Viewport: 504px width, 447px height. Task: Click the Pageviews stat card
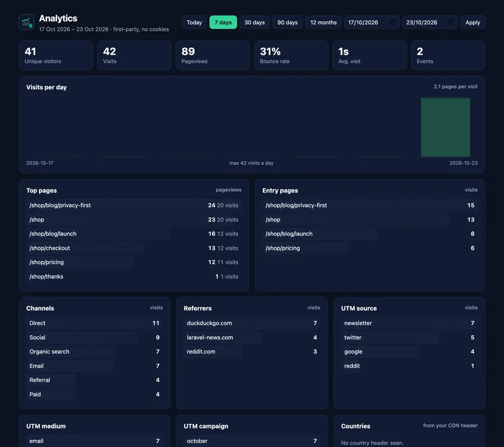click(x=213, y=55)
